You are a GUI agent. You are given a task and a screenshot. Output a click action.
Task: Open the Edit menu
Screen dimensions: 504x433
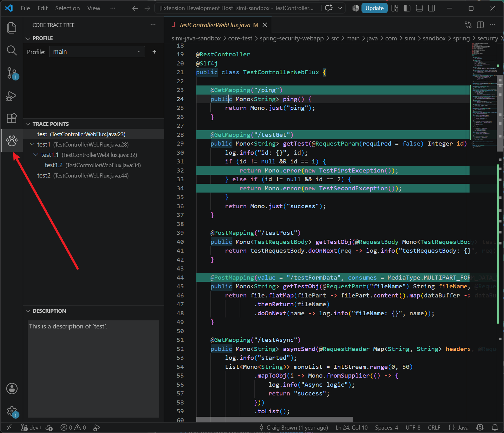pos(43,8)
